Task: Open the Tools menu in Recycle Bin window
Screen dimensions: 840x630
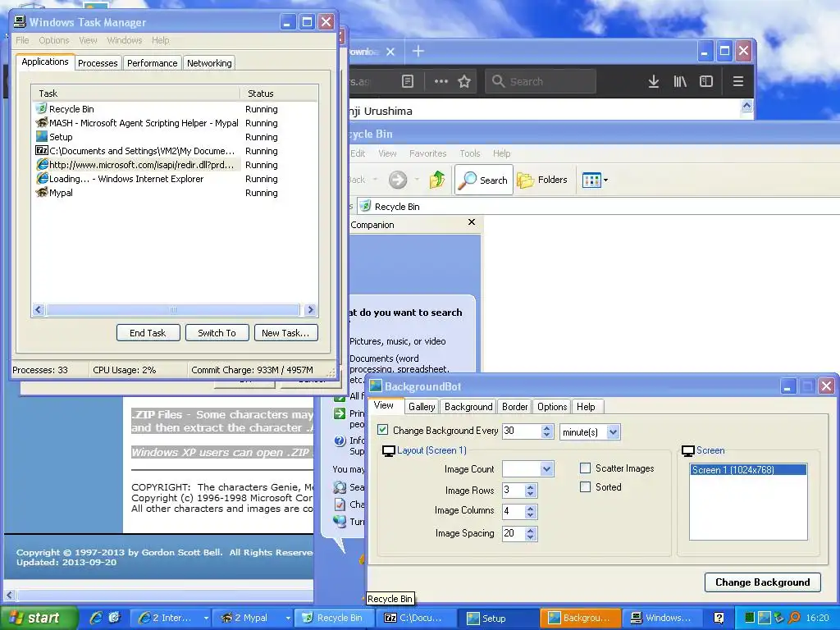Action: pyautogui.click(x=470, y=153)
